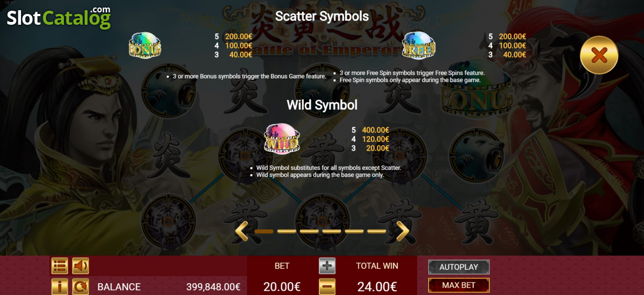The height and width of the screenshot is (295, 644).
Task: Mute the game sound speaker icon
Action: [80, 266]
